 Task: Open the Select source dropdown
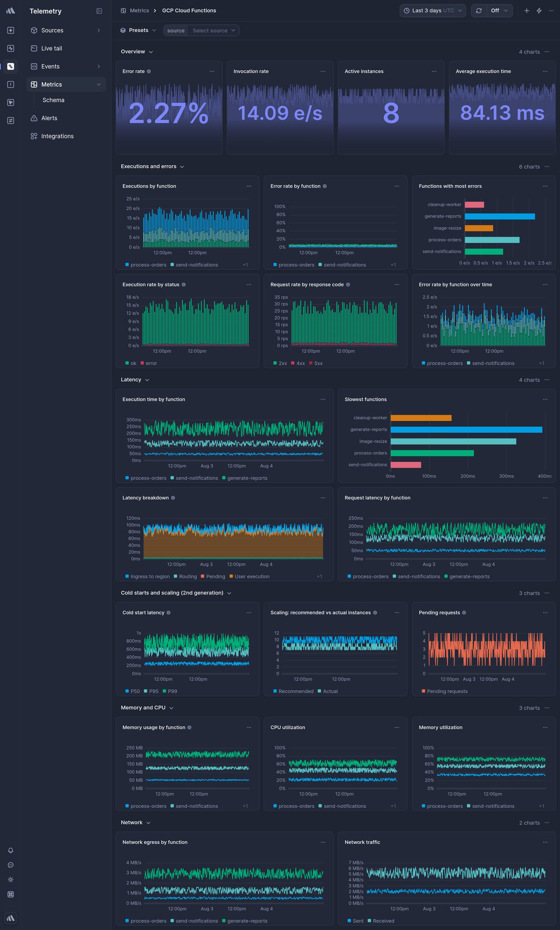click(x=214, y=30)
